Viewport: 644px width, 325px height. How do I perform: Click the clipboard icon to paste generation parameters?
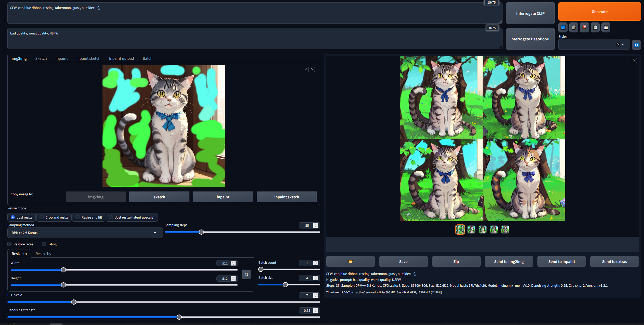pyautogui.click(x=595, y=27)
